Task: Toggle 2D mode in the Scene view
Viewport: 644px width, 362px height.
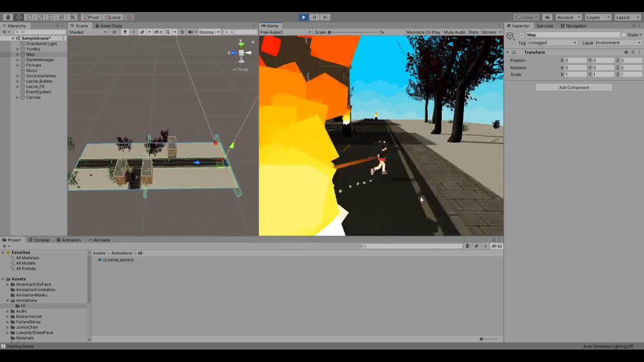Action: click(x=114, y=32)
